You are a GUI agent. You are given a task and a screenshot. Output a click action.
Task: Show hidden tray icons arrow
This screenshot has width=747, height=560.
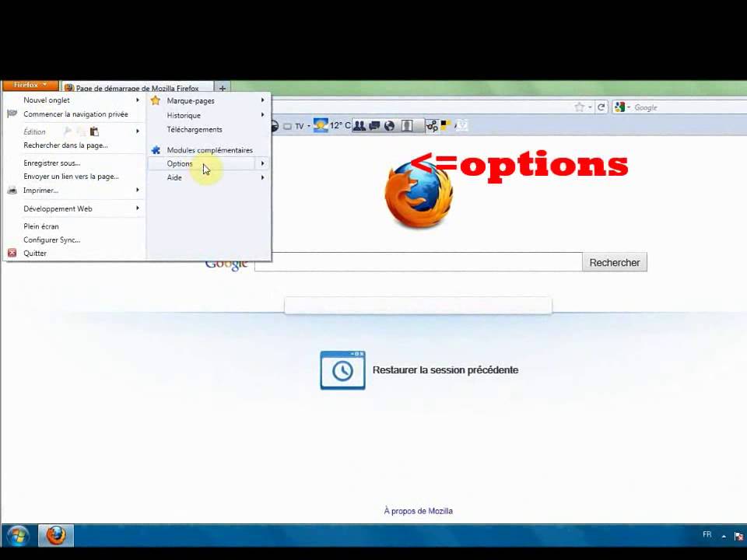click(x=724, y=536)
